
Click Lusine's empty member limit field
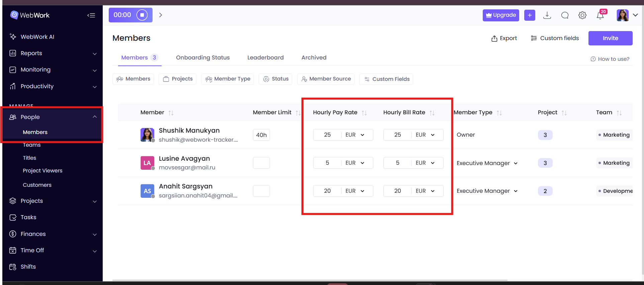261,163
